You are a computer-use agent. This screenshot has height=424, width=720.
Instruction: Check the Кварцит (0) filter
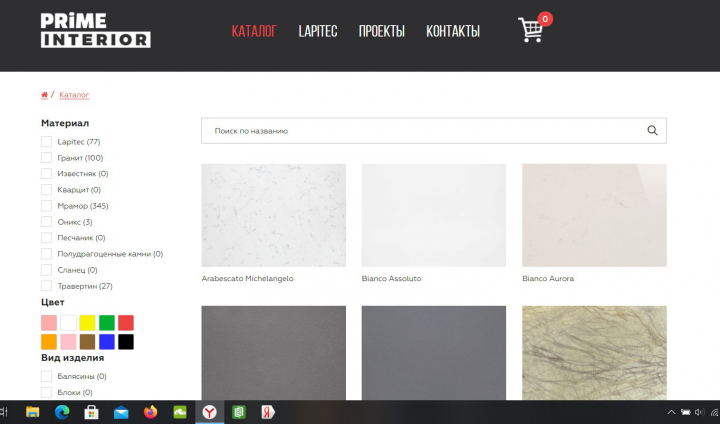point(46,190)
